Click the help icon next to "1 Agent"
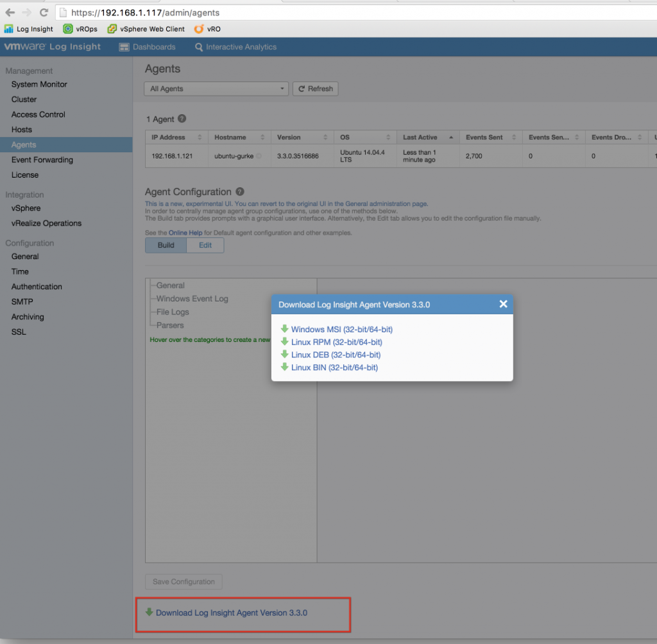 coord(182,119)
